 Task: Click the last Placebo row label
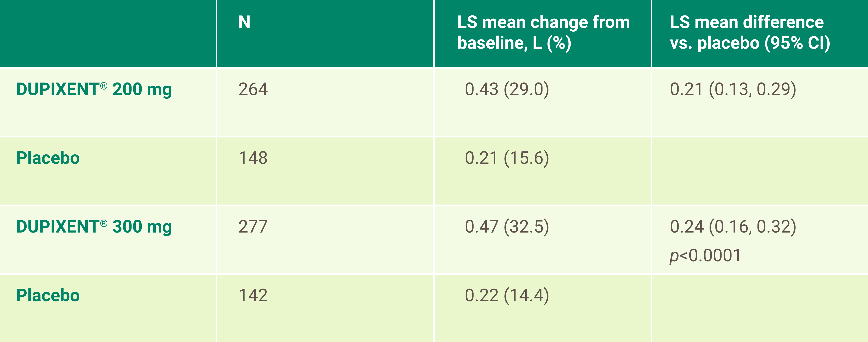click(x=48, y=295)
